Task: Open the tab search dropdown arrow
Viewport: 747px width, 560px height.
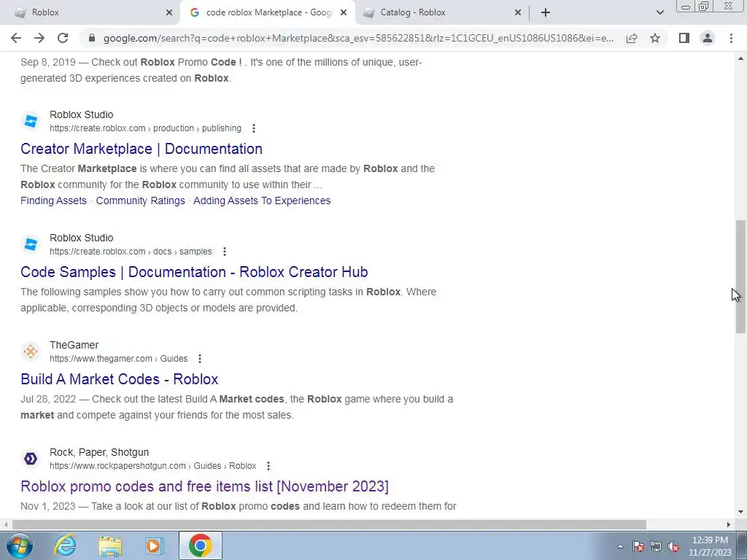Action: tap(659, 12)
